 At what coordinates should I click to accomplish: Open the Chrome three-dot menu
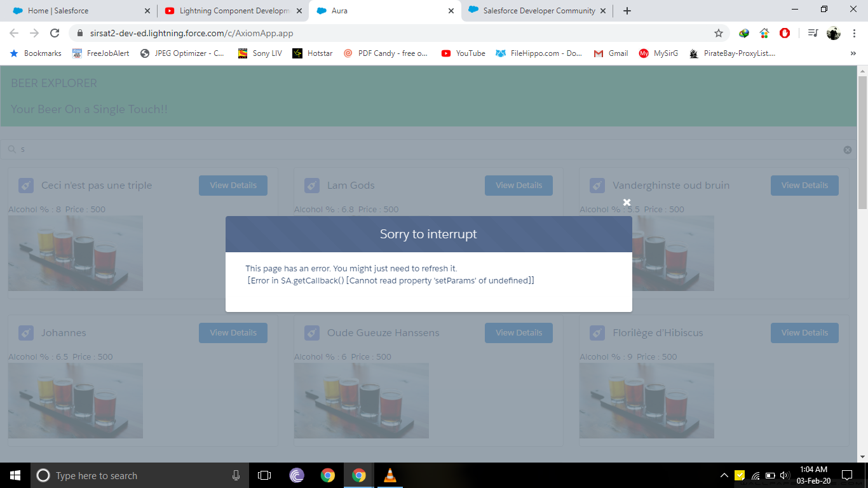(854, 33)
